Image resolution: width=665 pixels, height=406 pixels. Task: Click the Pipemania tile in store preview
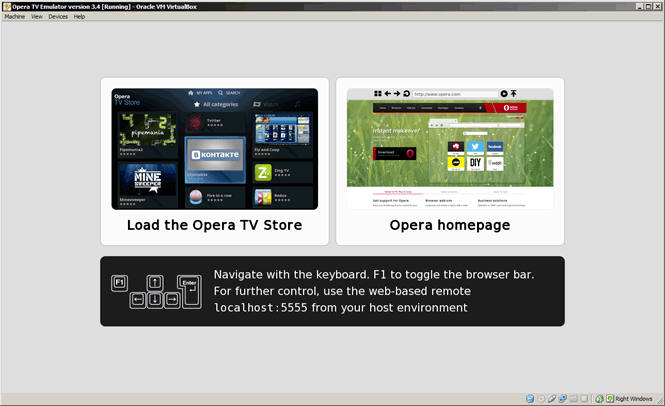[x=148, y=135]
